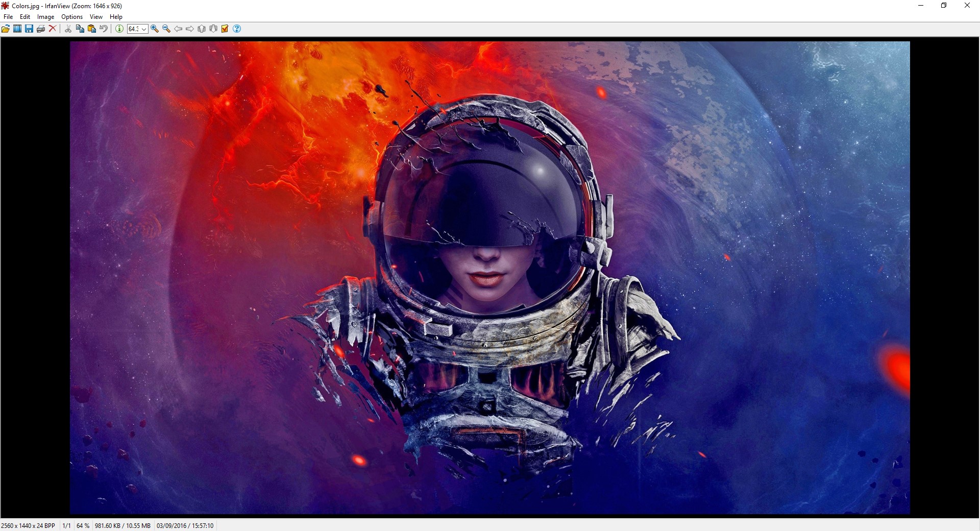
Task: Click the "1/1" image index in status bar
Action: tap(66, 526)
